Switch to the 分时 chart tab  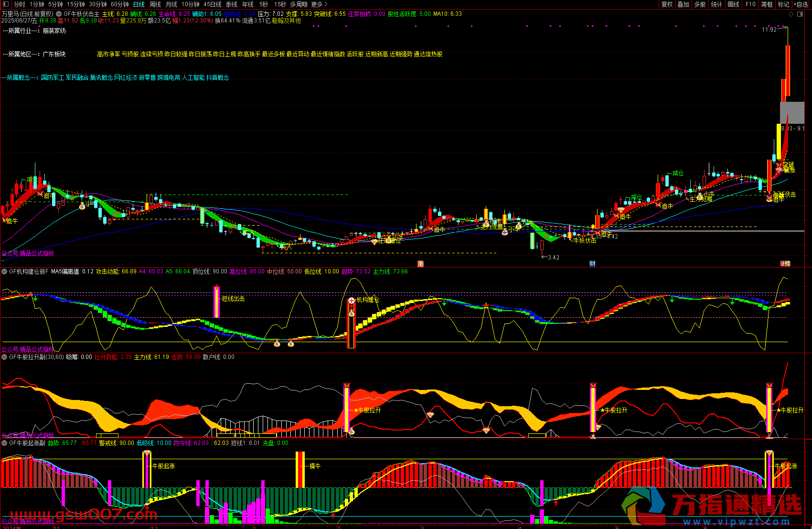point(19,4)
